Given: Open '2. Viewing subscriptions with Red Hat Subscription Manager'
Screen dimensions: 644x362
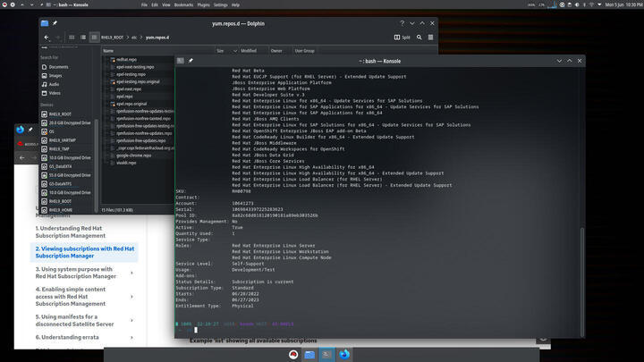Looking at the screenshot, I should coord(85,252).
